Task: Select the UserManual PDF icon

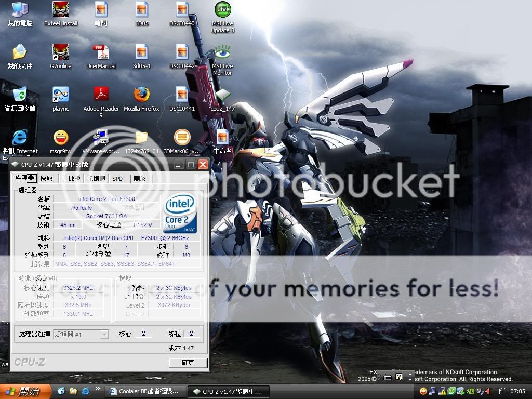Action: click(x=101, y=56)
